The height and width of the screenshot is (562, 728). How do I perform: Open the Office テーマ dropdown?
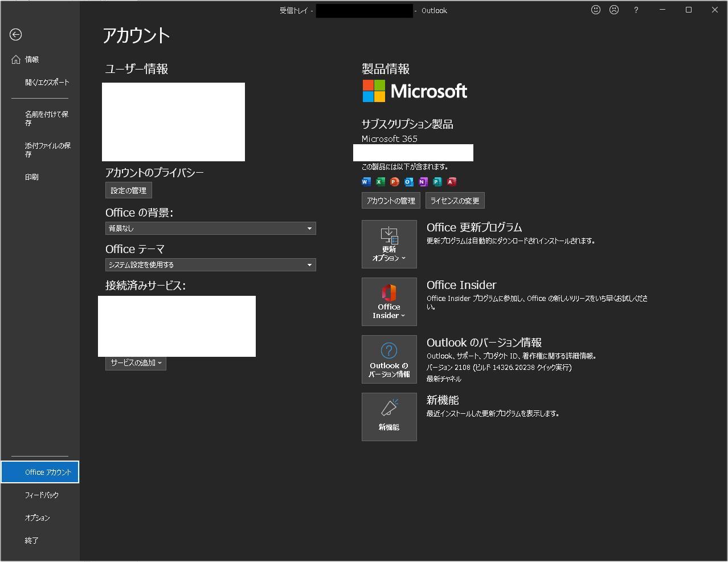[x=211, y=264]
